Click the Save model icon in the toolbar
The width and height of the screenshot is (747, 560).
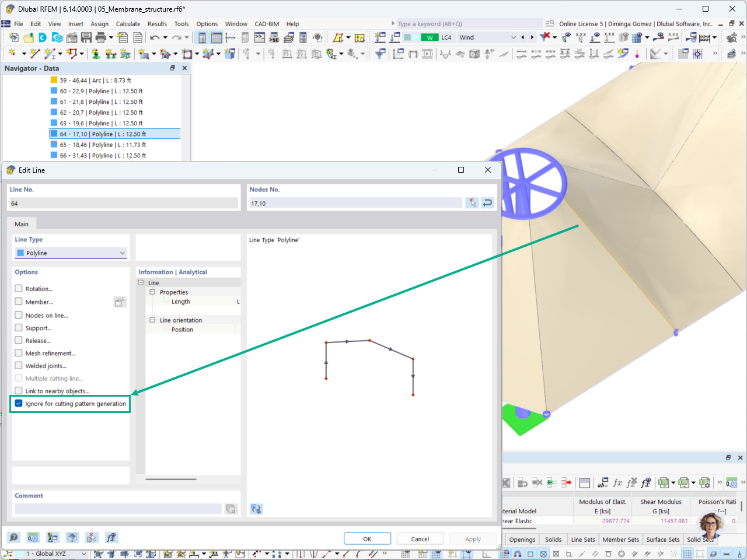[86, 37]
